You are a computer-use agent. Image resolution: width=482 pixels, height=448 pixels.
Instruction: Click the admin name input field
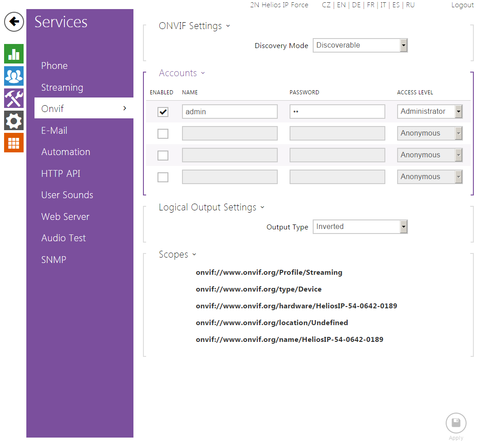click(230, 112)
